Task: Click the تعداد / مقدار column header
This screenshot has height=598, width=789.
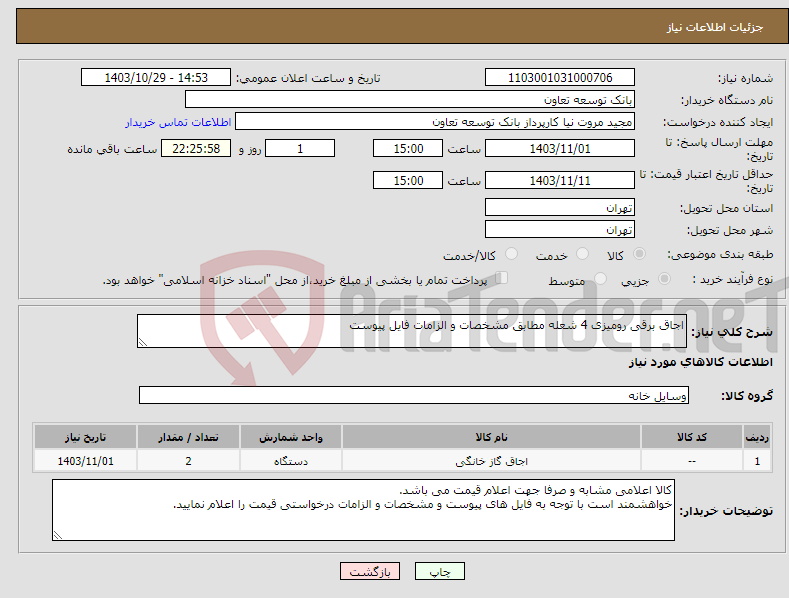Action: click(x=188, y=437)
